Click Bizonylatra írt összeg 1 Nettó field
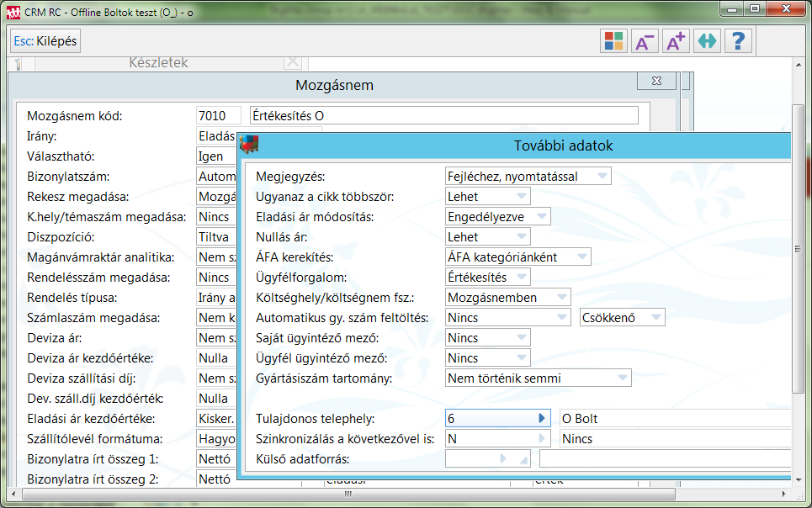The height and width of the screenshot is (508, 812). 216,459
